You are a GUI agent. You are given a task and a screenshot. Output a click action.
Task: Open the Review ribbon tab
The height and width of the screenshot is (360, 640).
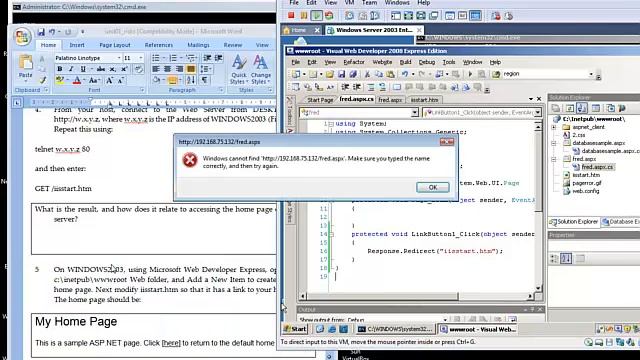click(x=233, y=45)
